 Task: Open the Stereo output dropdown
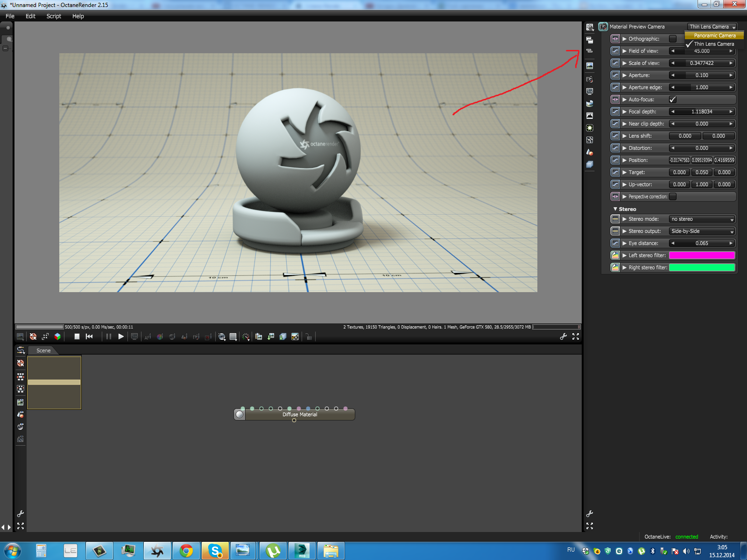(702, 231)
